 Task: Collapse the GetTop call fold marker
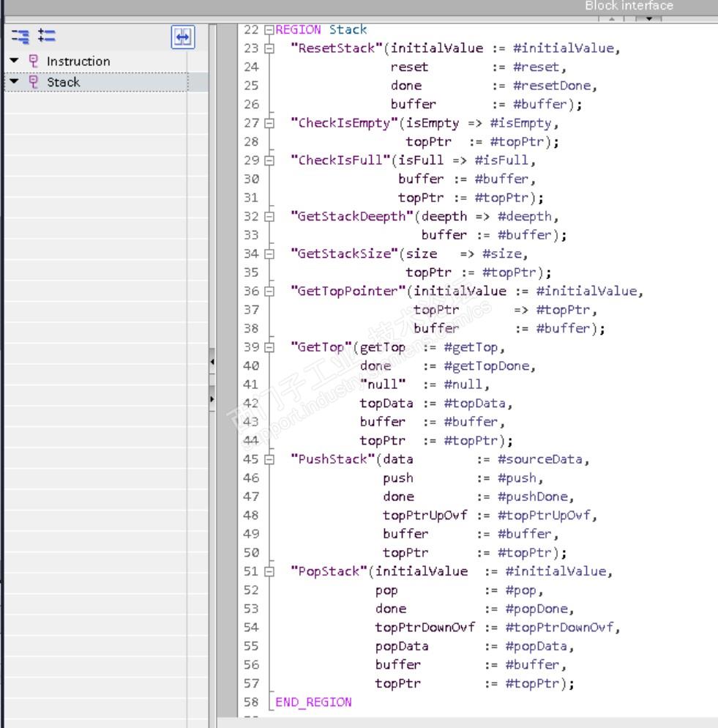[x=269, y=347]
